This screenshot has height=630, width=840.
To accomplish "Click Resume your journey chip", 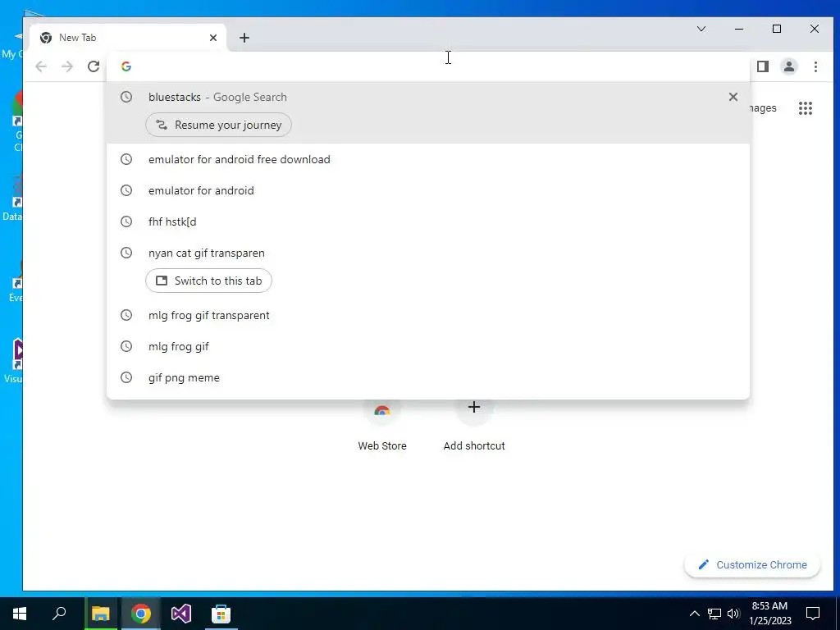I will pyautogui.click(x=218, y=125).
